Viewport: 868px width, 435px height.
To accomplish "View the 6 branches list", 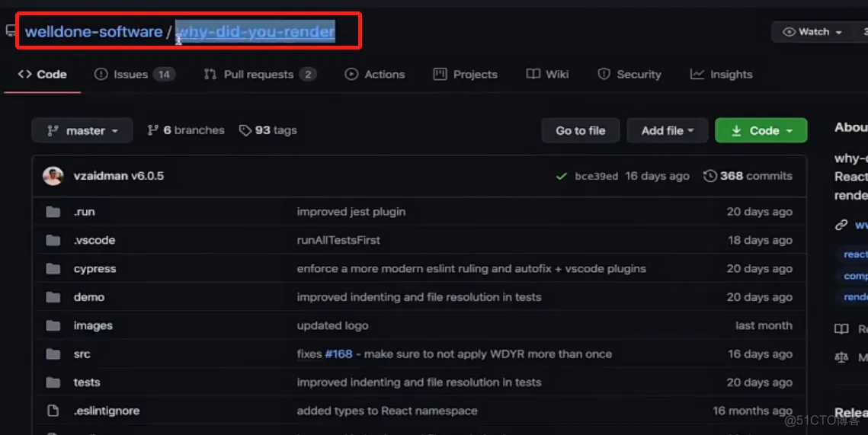I will pyautogui.click(x=186, y=130).
